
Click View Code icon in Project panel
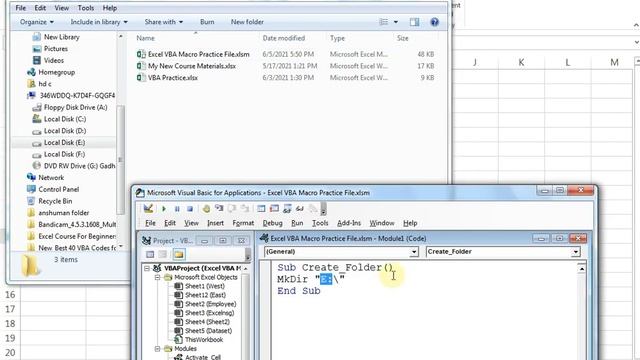150,254
